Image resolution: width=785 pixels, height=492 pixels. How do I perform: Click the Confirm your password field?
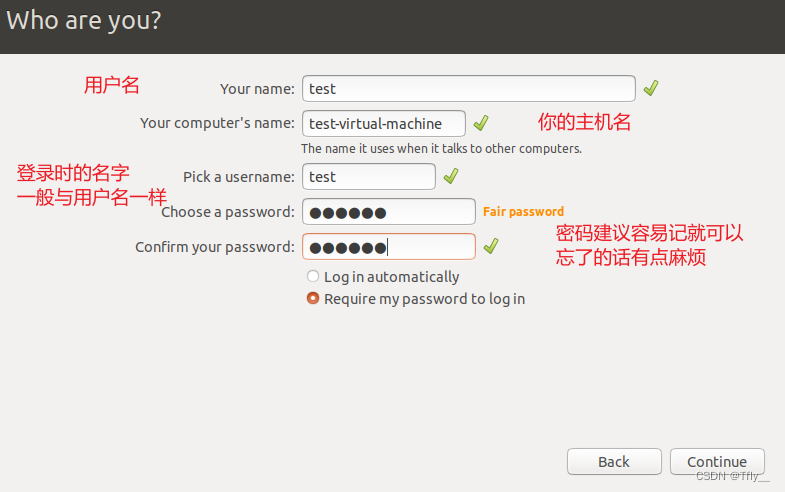389,247
